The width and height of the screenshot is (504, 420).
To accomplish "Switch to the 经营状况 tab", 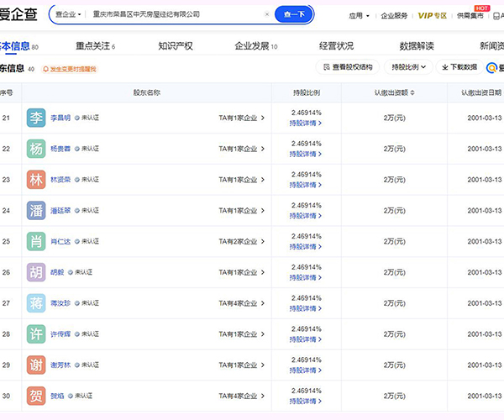I will 336,45.
